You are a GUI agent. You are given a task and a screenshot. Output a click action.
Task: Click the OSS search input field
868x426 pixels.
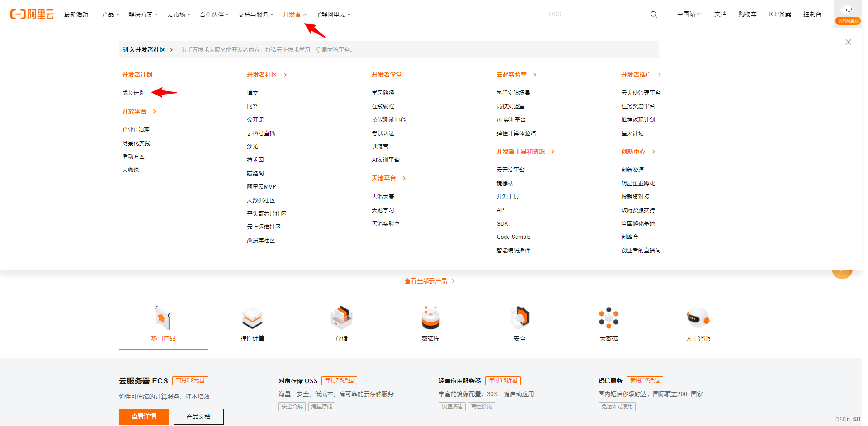coord(596,14)
